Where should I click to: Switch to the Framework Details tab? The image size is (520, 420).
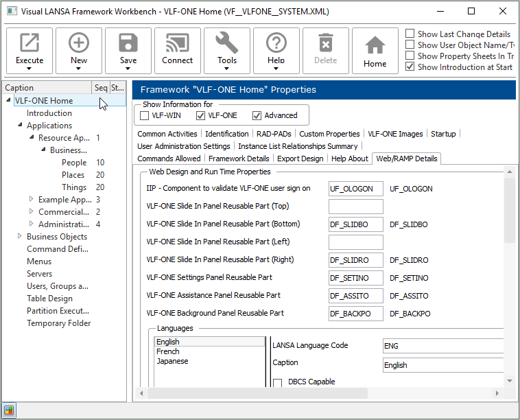239,159
